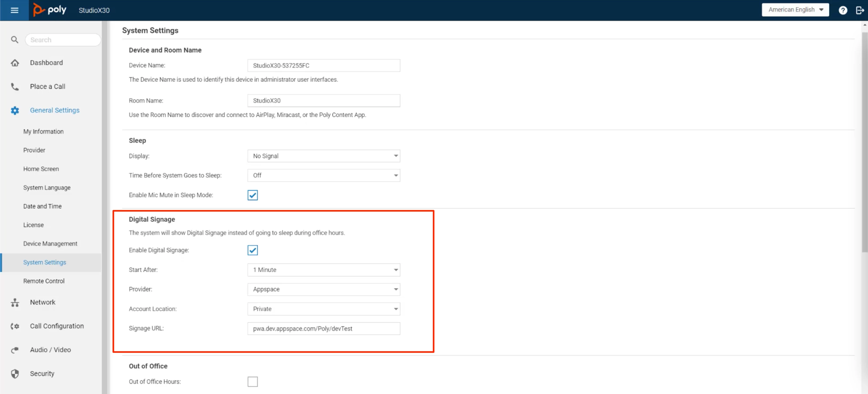Go to Date and Time settings

(42, 206)
